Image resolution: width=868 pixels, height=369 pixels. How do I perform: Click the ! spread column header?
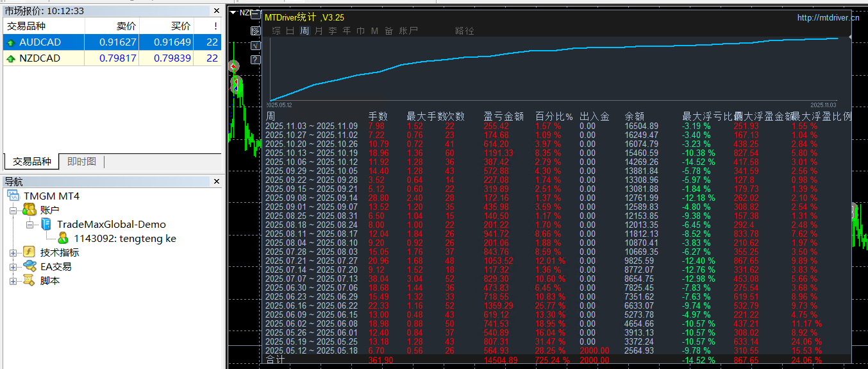208,26
